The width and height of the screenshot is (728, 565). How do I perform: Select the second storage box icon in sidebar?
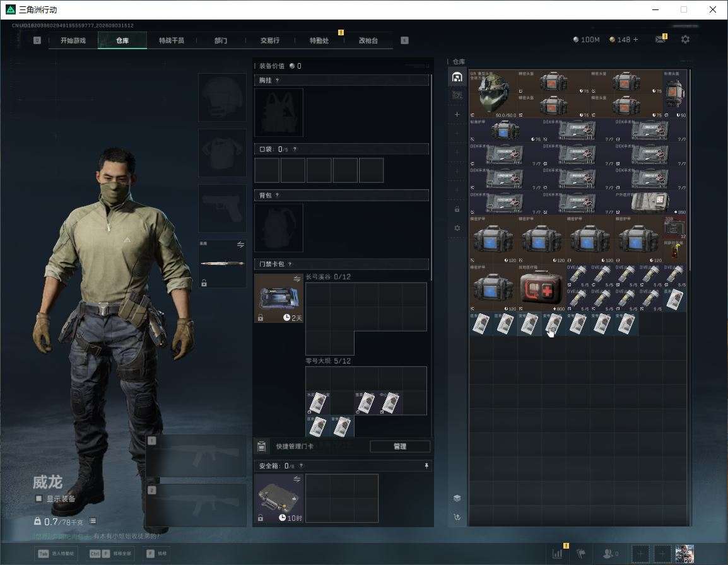tap(457, 95)
